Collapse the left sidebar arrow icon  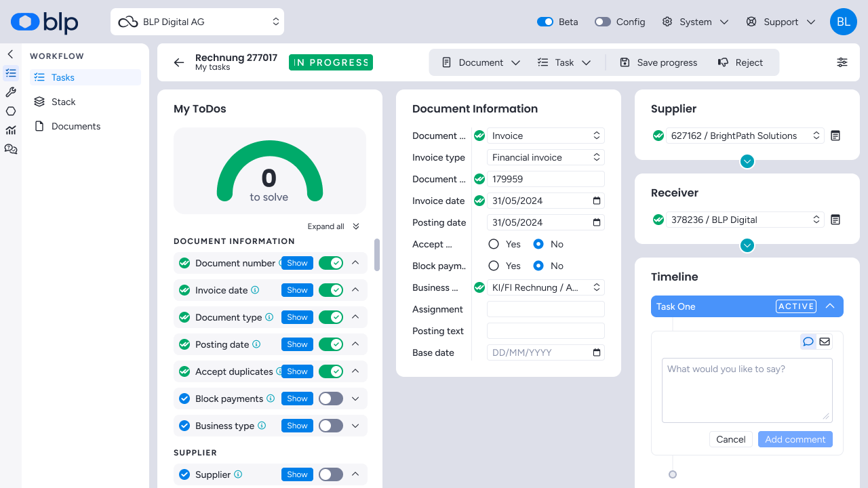(x=10, y=54)
